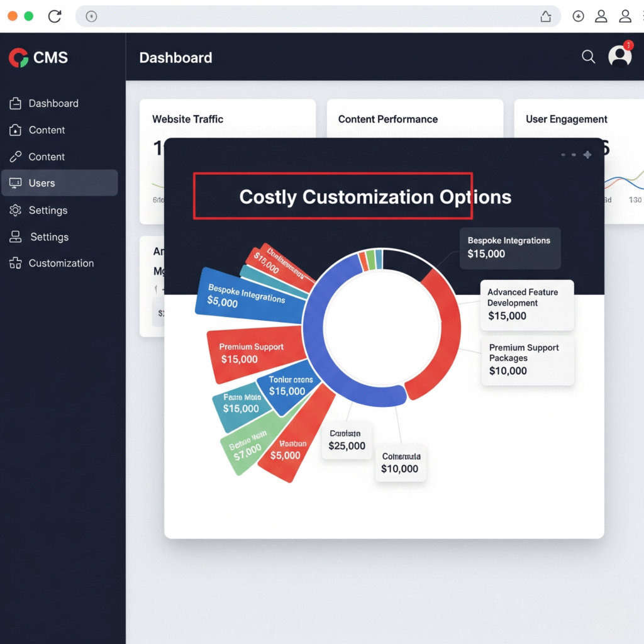Click the share icon inside the address bar
The image size is (644, 644).
point(546,17)
